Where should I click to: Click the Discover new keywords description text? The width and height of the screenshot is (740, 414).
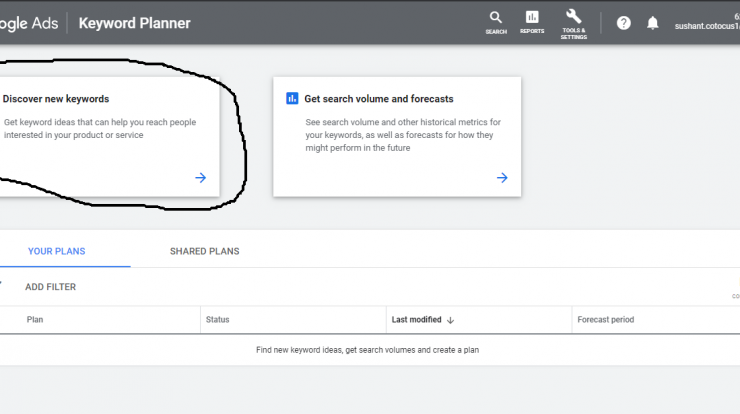(100, 128)
